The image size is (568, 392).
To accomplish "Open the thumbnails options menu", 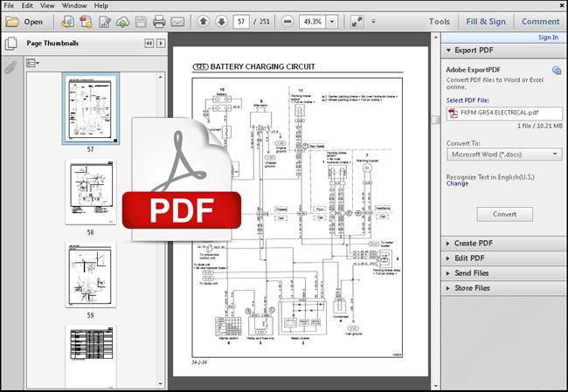I will [x=32, y=64].
